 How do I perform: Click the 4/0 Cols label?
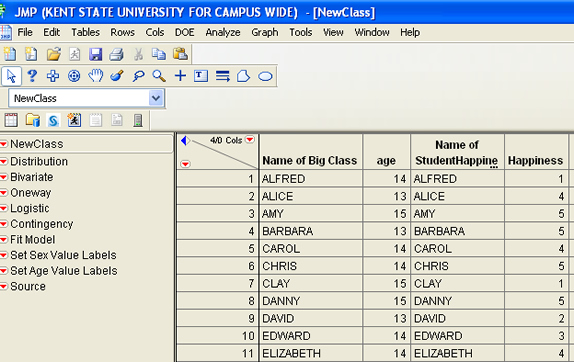point(226,140)
